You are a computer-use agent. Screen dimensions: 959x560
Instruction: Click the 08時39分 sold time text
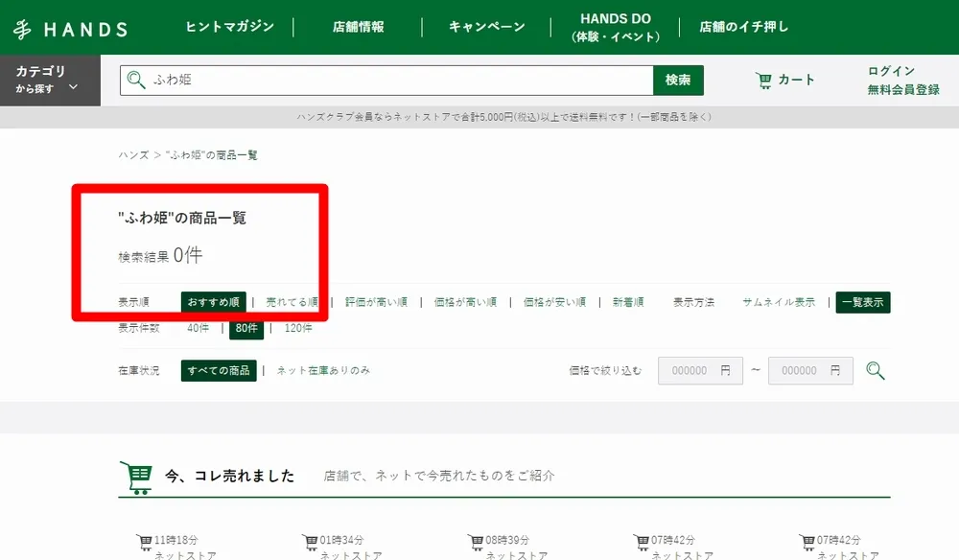coord(507,541)
